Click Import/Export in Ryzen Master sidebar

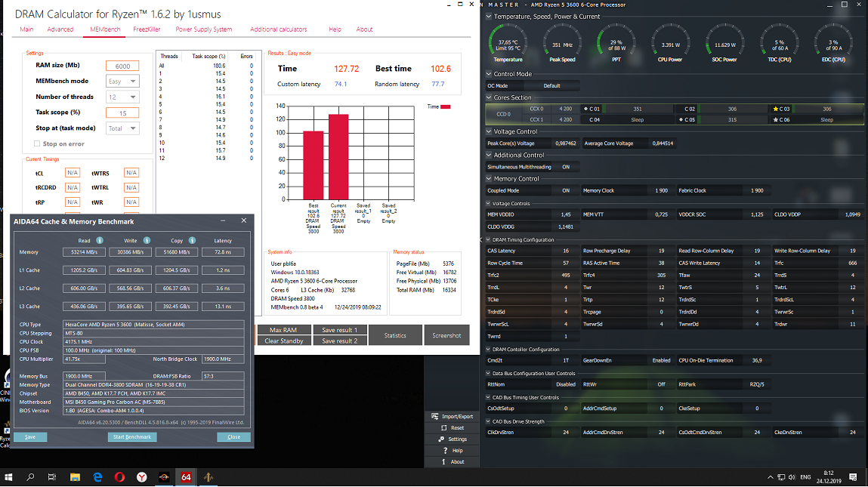(x=453, y=416)
